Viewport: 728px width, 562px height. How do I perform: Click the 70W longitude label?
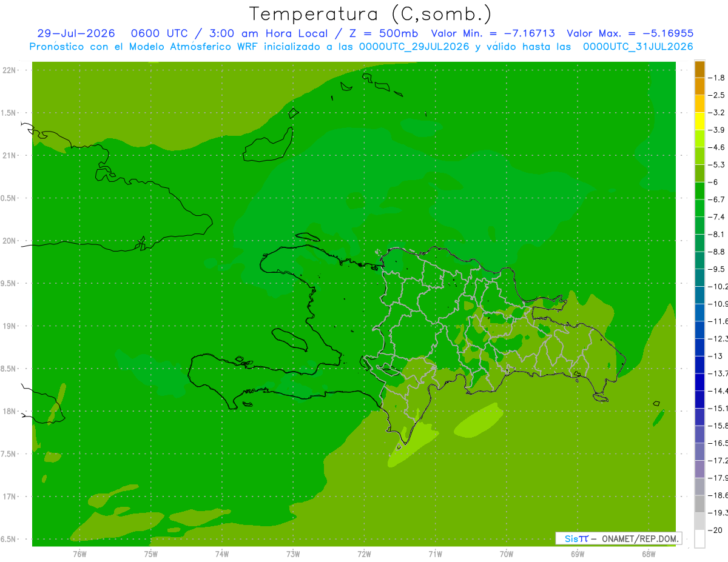click(507, 554)
